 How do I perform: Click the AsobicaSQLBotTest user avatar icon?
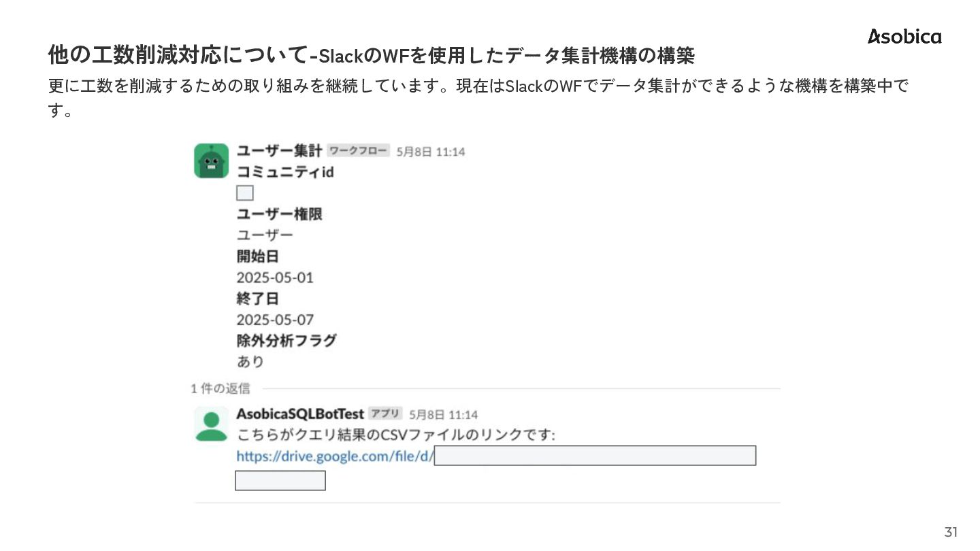pos(211,424)
